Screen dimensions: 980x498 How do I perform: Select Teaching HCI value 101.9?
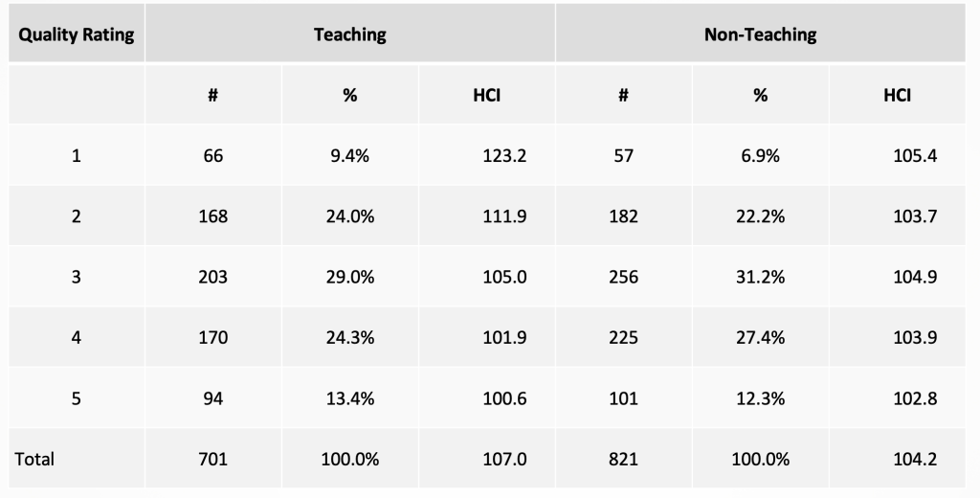click(x=487, y=337)
